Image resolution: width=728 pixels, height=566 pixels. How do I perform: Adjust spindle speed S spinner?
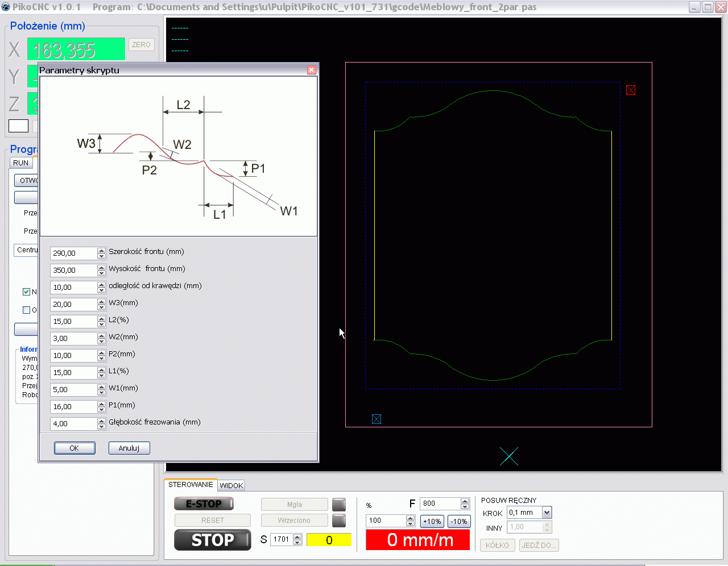coord(297,539)
